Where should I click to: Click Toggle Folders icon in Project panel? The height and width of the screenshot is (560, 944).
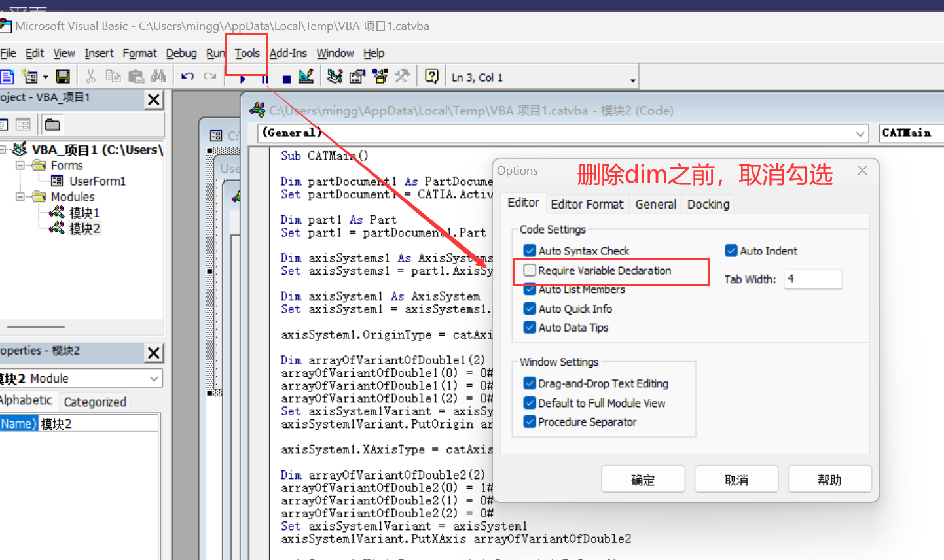tap(52, 124)
